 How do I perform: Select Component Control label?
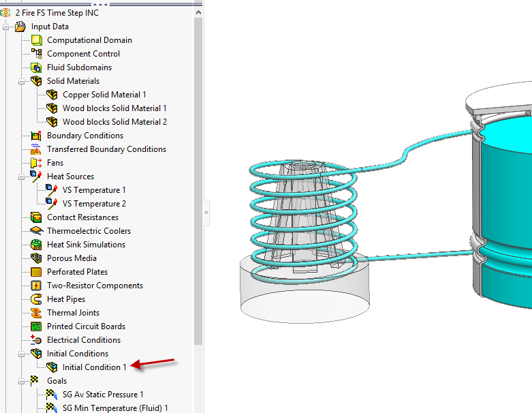(84, 54)
